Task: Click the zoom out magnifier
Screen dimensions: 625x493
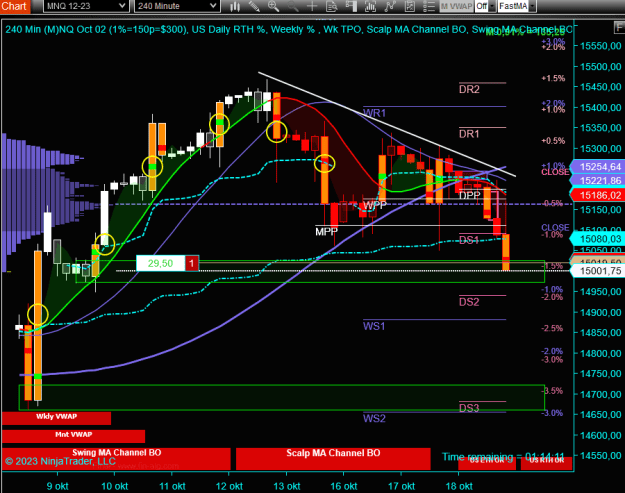Action: click(x=293, y=6)
